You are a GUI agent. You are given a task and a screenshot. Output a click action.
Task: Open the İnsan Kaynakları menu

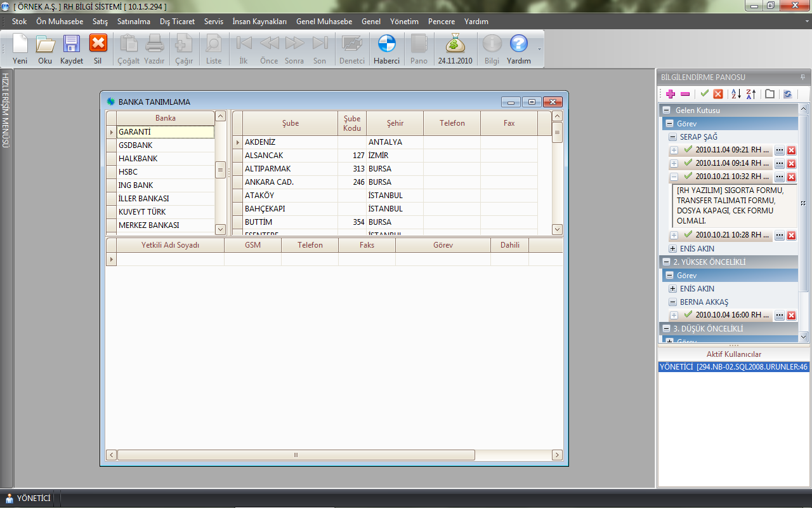[x=259, y=22]
